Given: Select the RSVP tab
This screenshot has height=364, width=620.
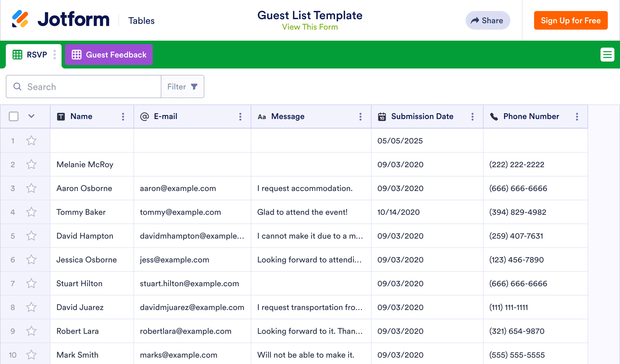Looking at the screenshot, I should [x=30, y=55].
